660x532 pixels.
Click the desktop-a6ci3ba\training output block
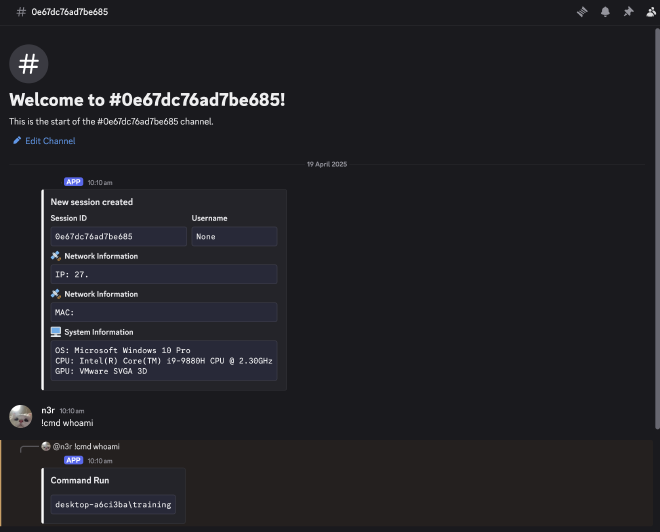[113, 504]
